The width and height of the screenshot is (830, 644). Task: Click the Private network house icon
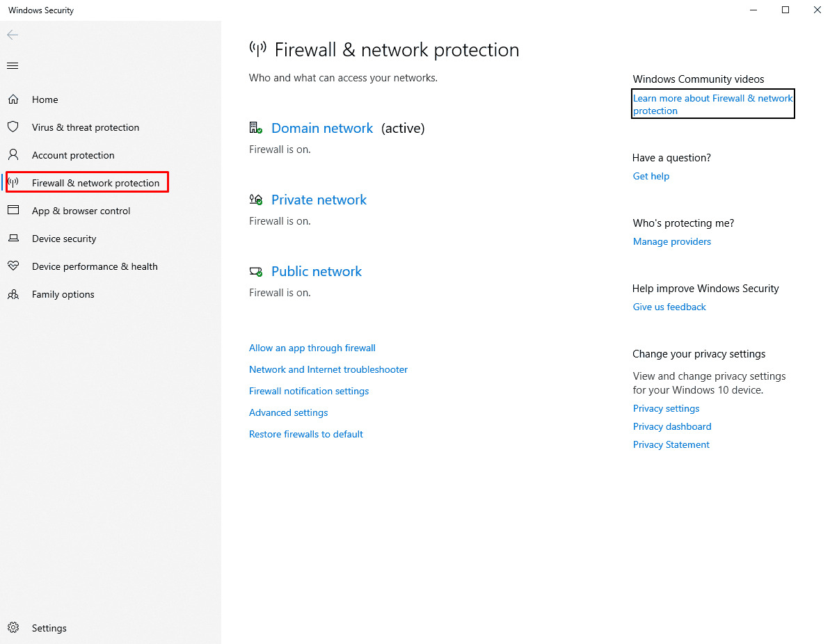[x=255, y=200]
